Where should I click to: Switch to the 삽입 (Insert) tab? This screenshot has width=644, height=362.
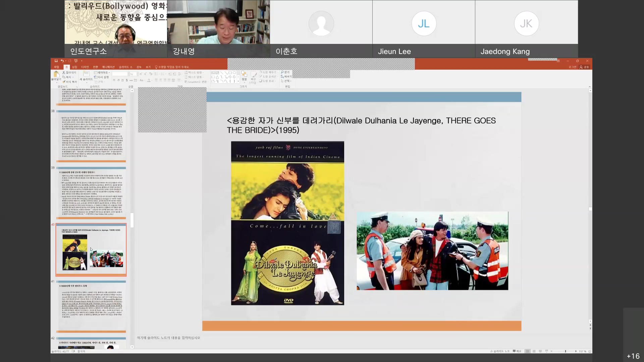74,67
